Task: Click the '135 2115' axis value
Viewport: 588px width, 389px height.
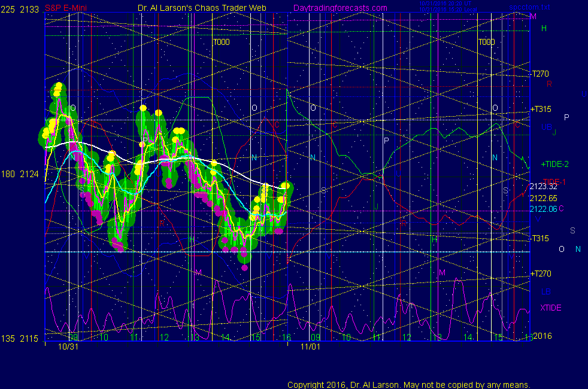Action: point(20,338)
